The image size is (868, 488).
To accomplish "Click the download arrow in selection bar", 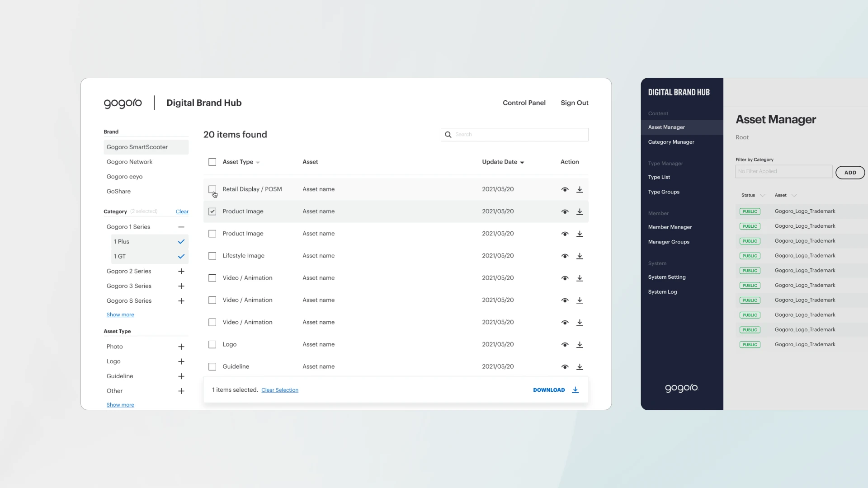I will 575,390.
